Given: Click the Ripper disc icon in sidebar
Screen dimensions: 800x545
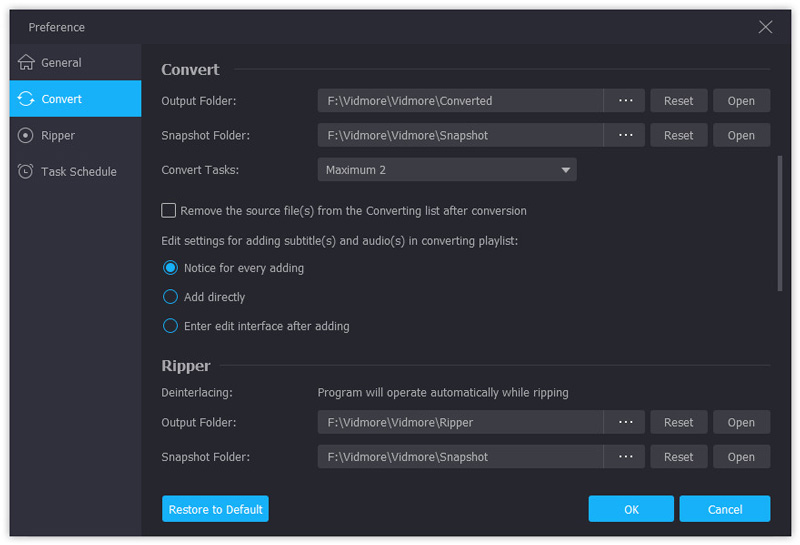Looking at the screenshot, I should pos(26,135).
